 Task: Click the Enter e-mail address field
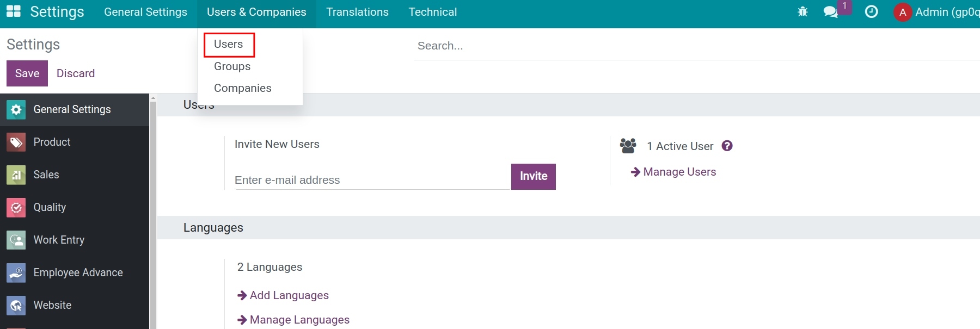(x=372, y=180)
